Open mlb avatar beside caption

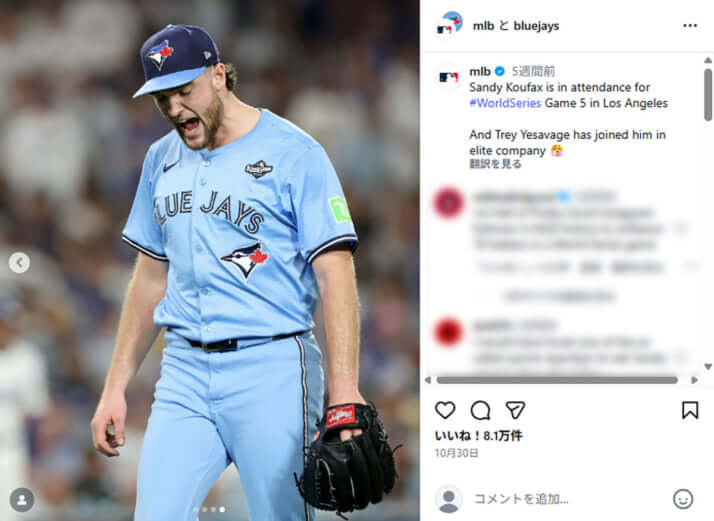(x=449, y=77)
